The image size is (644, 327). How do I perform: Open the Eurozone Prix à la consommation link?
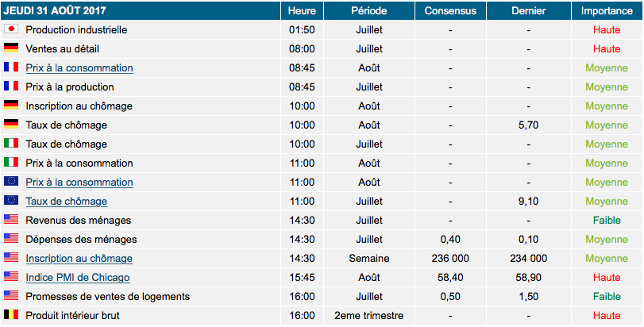[x=79, y=183]
